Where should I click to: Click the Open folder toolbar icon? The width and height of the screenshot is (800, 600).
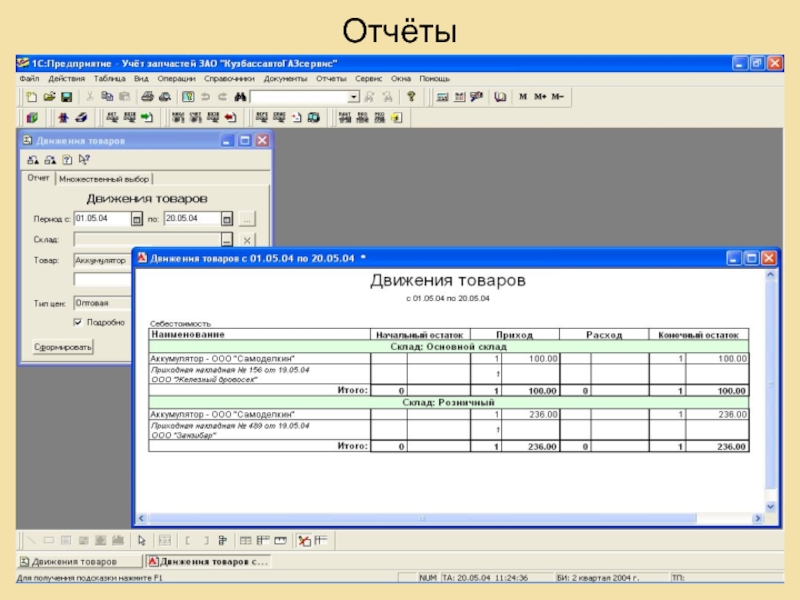coord(48,97)
